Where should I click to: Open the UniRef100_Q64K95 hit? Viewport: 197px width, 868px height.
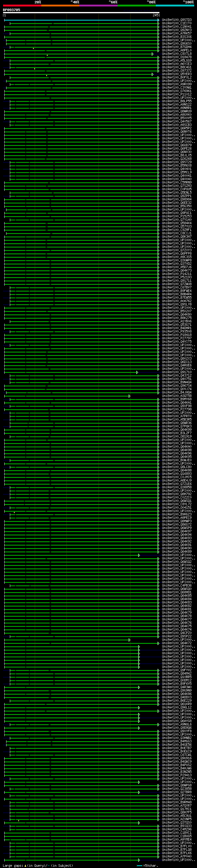coord(177,457)
